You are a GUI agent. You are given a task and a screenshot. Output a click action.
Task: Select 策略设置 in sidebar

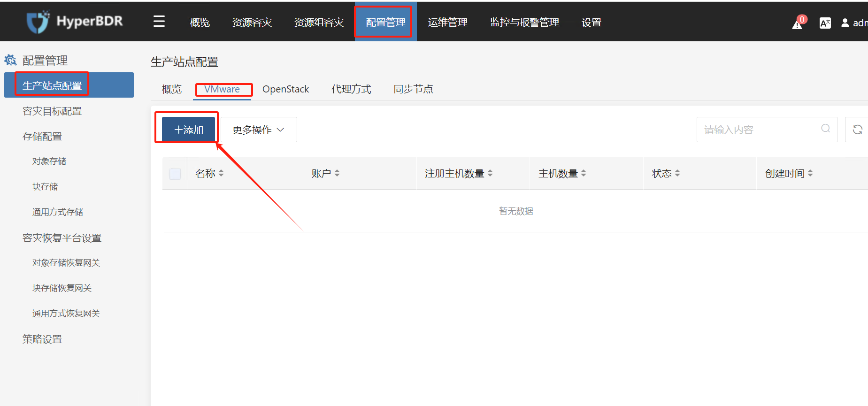tap(42, 339)
